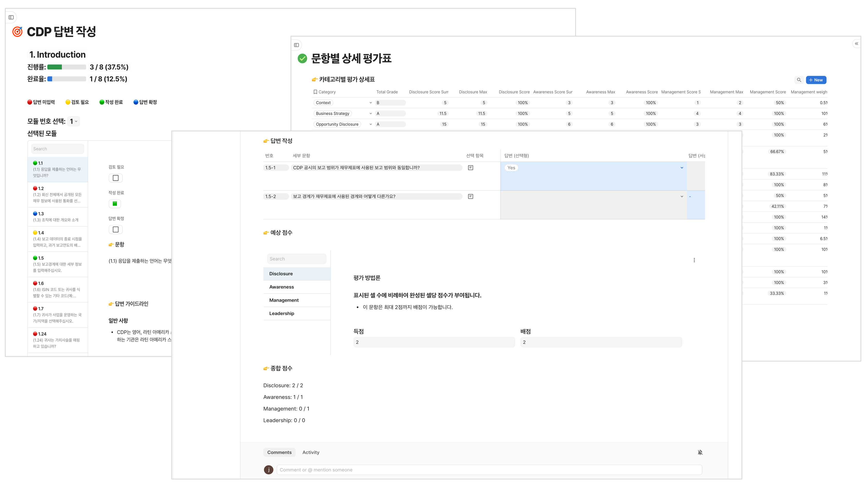868x490 pixels.
Task: Expand the Yes answer dropdown for 1.5-1
Action: click(x=682, y=168)
